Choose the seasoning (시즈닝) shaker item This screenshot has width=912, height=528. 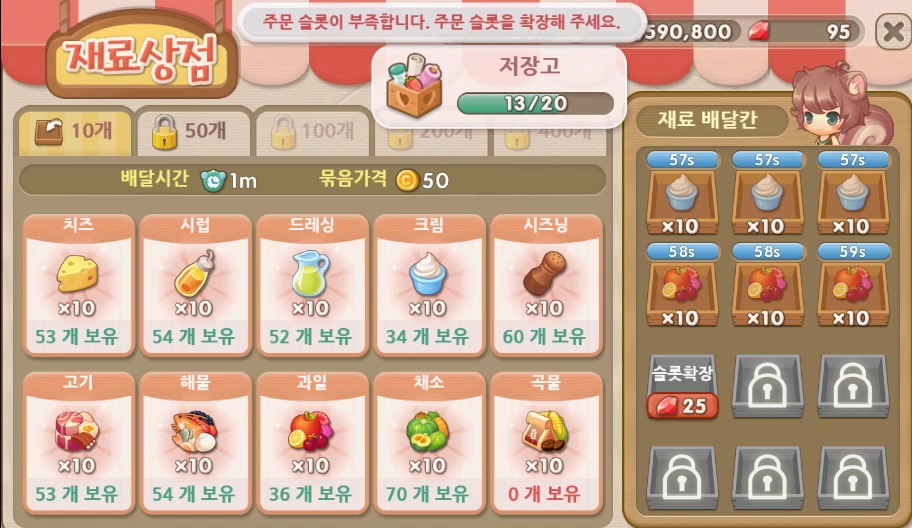click(x=546, y=284)
